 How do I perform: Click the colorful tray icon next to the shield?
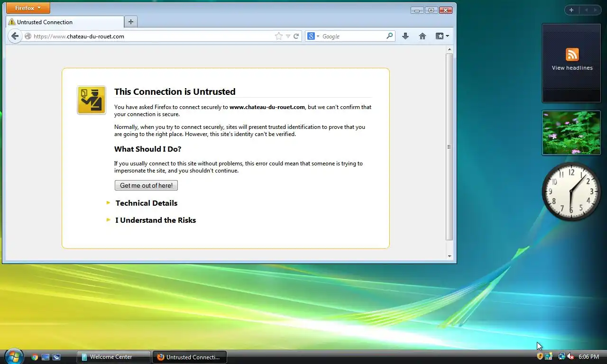(549, 356)
